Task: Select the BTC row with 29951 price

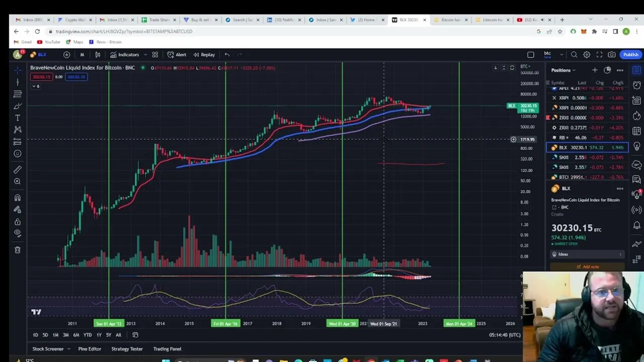Action: point(587,177)
